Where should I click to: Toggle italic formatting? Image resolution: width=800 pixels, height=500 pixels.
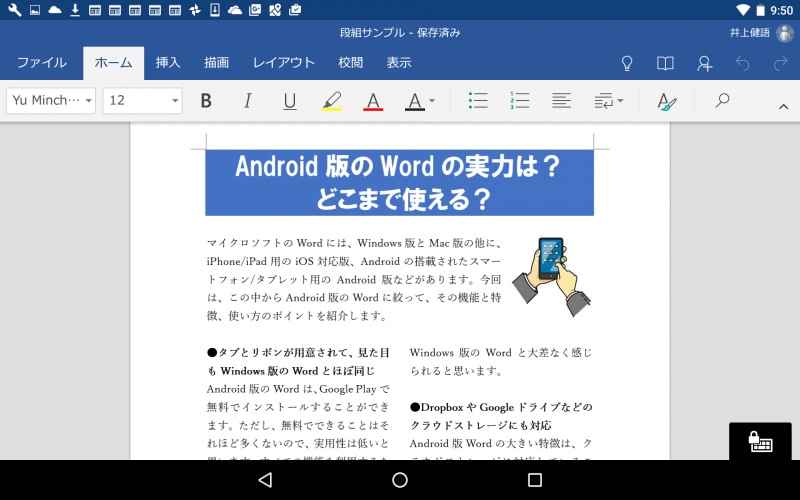coord(248,101)
